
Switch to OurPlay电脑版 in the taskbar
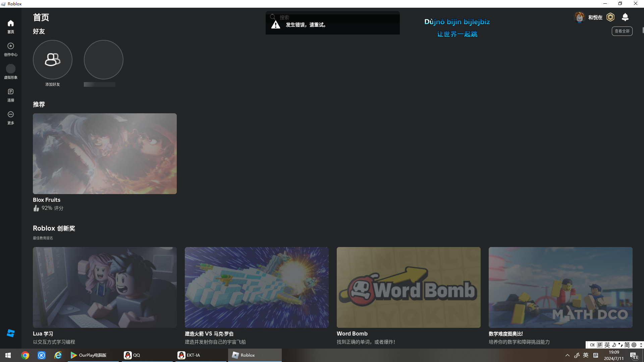click(x=93, y=355)
